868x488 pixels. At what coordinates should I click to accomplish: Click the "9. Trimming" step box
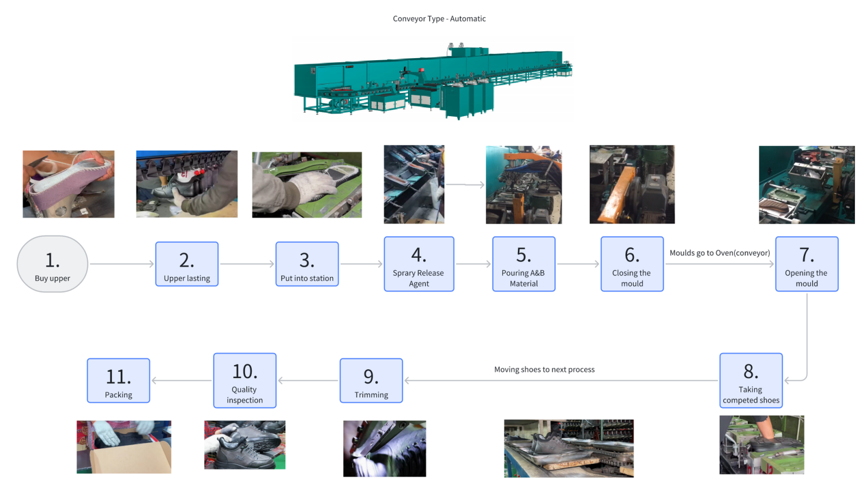[x=371, y=381]
